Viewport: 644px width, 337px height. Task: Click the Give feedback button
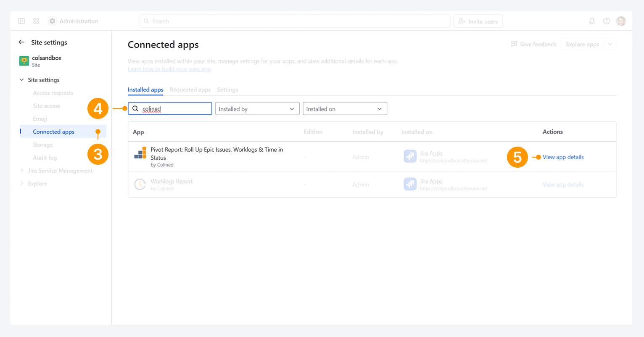(x=534, y=44)
